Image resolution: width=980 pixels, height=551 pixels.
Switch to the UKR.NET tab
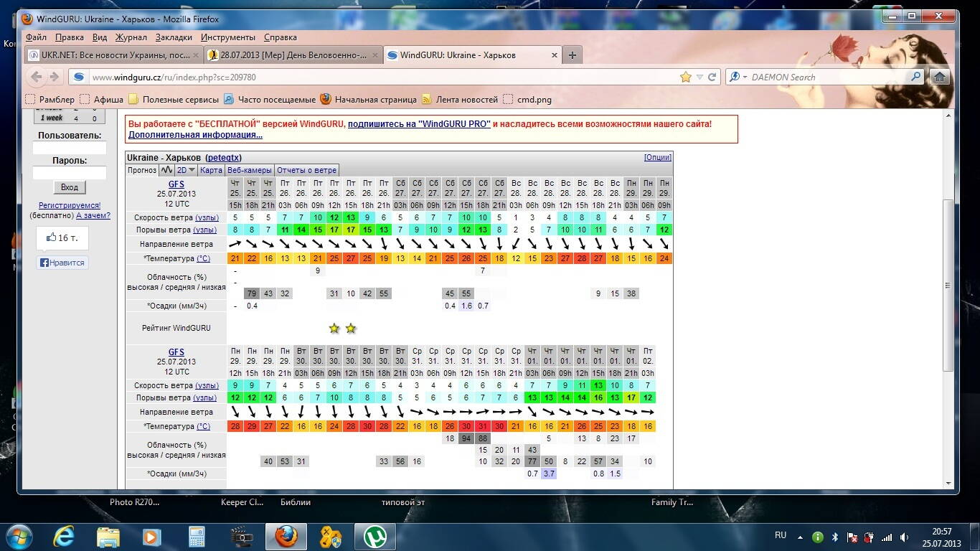pyautogui.click(x=113, y=55)
